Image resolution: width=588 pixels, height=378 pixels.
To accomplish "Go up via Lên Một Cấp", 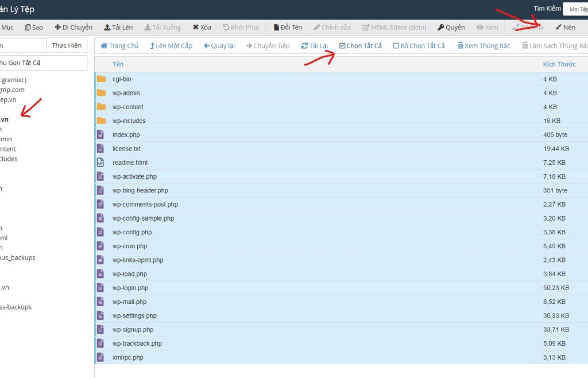I will (x=171, y=46).
